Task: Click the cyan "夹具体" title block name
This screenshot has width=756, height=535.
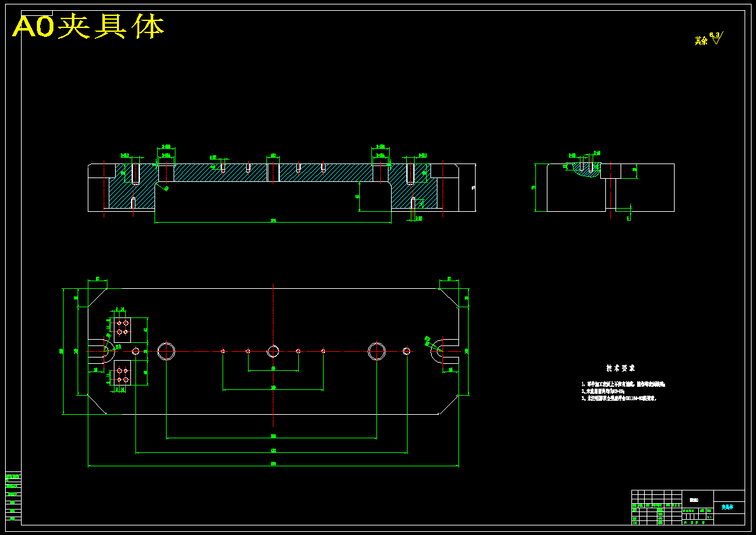Action: pyautogui.click(x=728, y=507)
